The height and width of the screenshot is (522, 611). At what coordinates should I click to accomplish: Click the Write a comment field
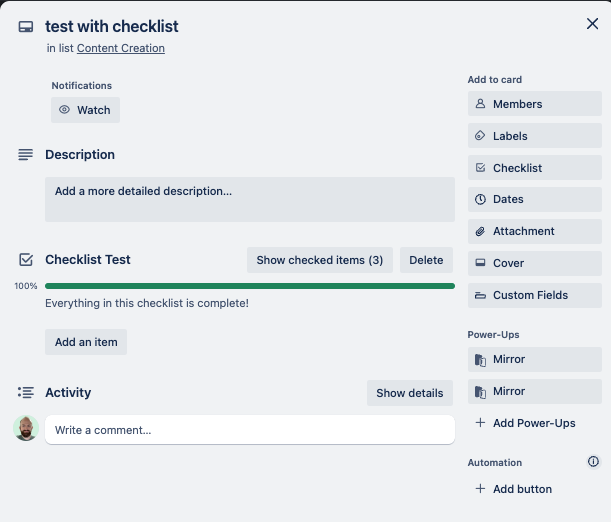(250, 430)
